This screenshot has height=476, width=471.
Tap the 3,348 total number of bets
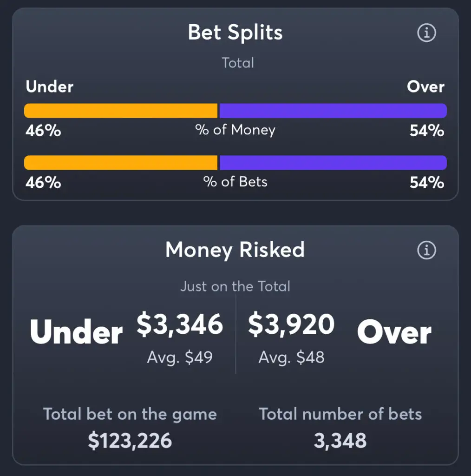[x=340, y=441]
